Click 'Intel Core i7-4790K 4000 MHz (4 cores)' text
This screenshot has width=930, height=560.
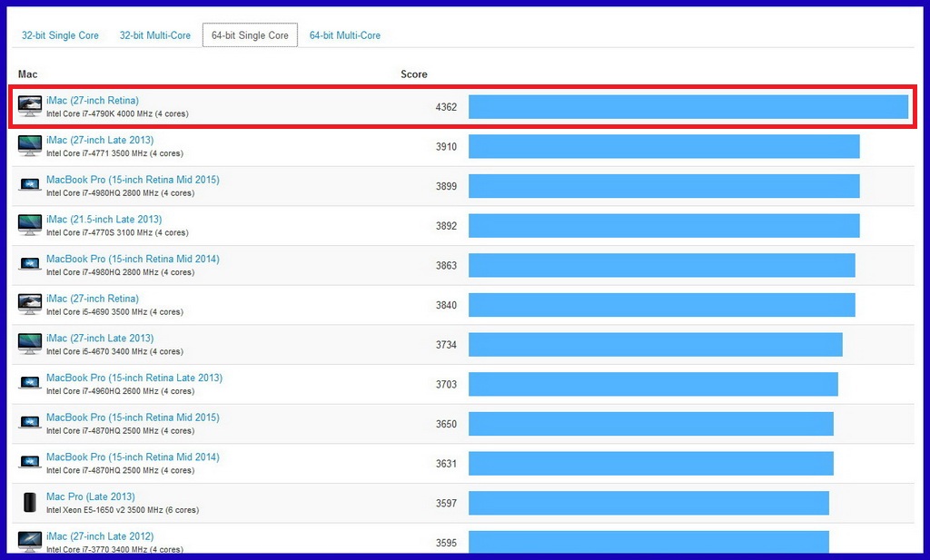tap(117, 113)
